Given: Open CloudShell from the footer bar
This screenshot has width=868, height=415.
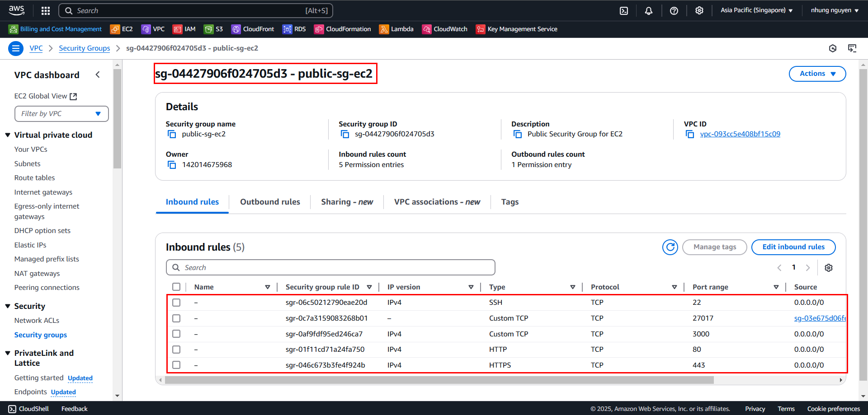Looking at the screenshot, I should coord(28,409).
